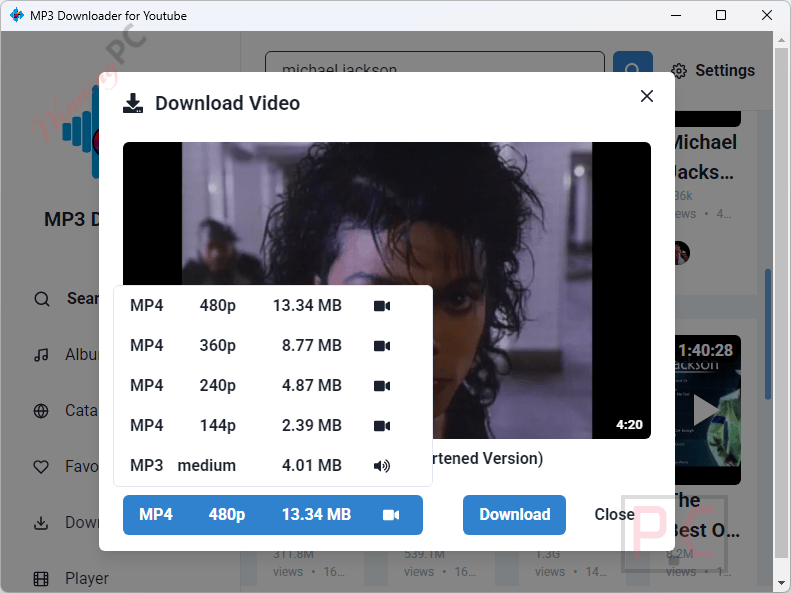Click the Download Video dialog title
This screenshot has width=791, height=593.
(227, 103)
